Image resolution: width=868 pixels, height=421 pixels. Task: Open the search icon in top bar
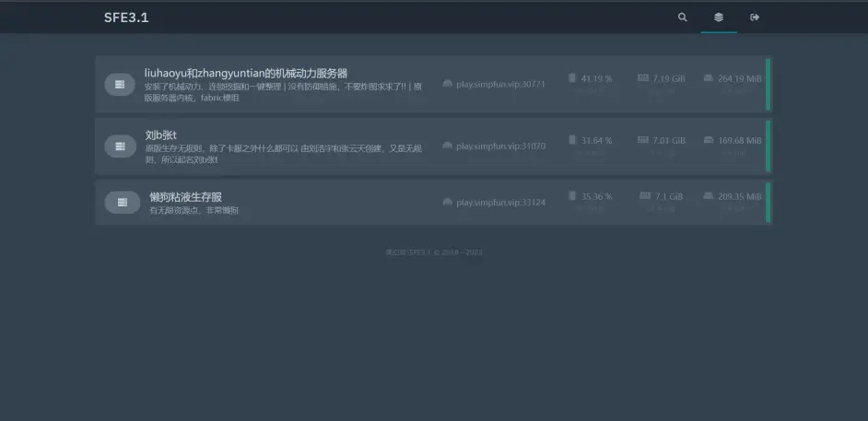(x=682, y=17)
